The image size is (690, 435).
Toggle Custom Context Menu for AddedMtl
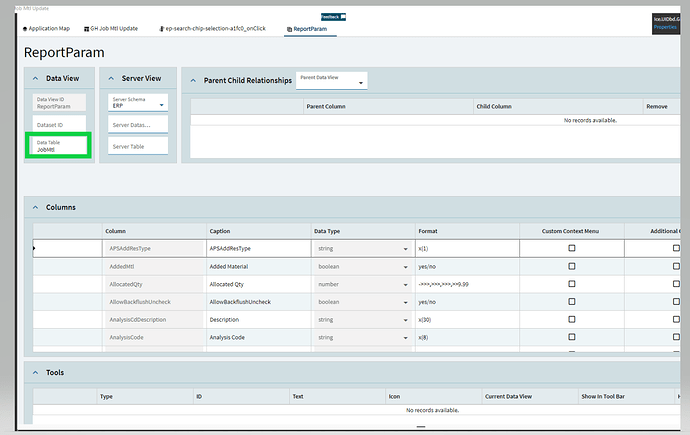[572, 266]
